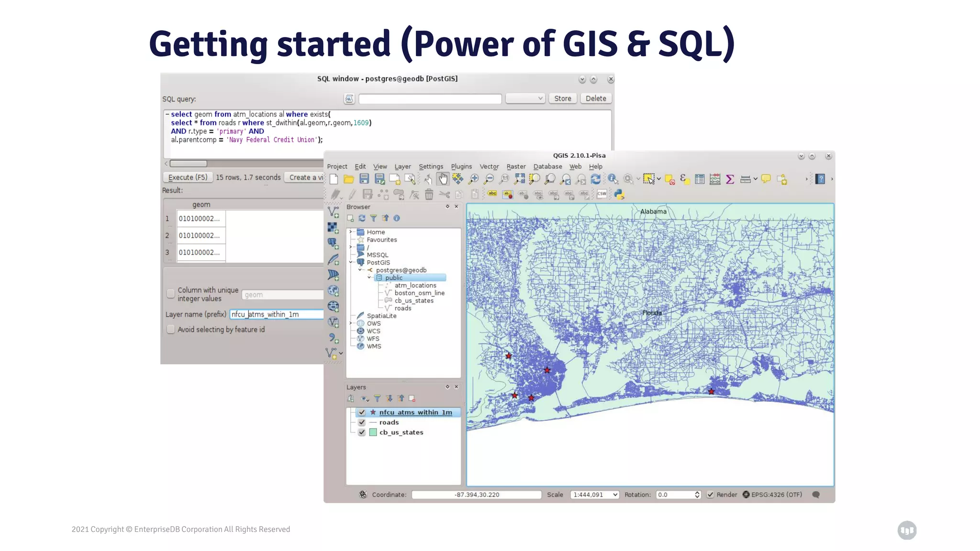
Task: Open the Raster menu
Action: tap(516, 166)
